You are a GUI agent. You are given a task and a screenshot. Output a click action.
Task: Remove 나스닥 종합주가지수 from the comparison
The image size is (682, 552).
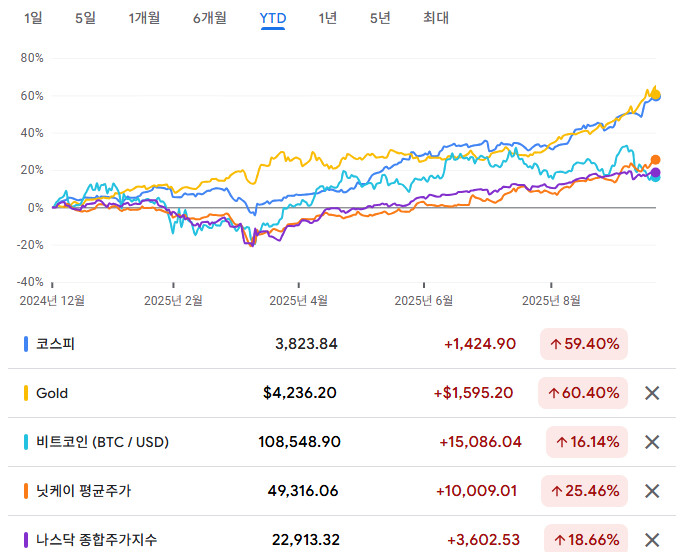tap(652, 539)
